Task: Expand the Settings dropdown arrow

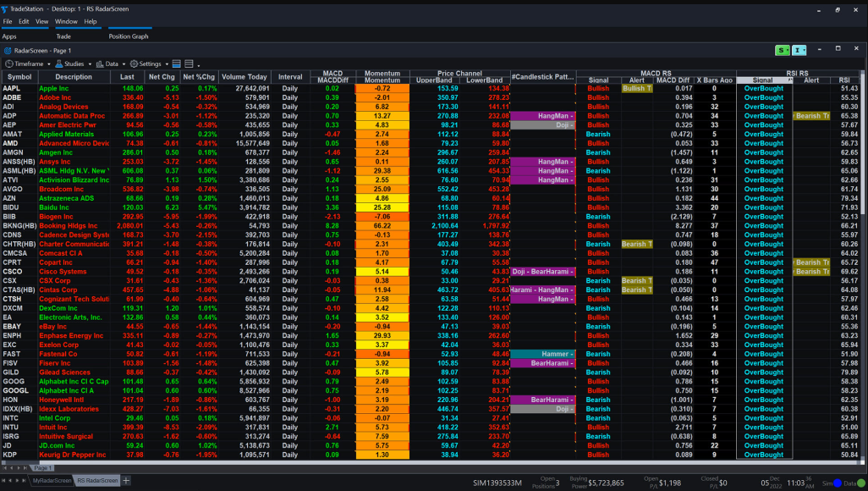Action: [x=167, y=64]
